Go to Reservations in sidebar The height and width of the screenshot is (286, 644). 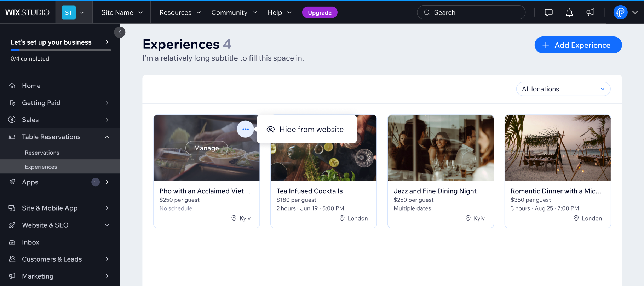[42, 153]
